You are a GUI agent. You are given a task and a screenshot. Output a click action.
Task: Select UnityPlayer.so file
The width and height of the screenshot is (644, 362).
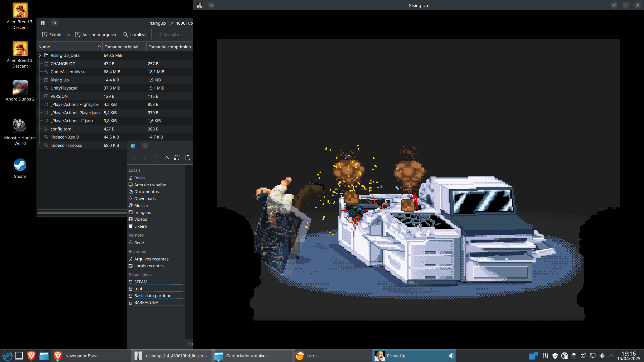pyautogui.click(x=115, y=88)
